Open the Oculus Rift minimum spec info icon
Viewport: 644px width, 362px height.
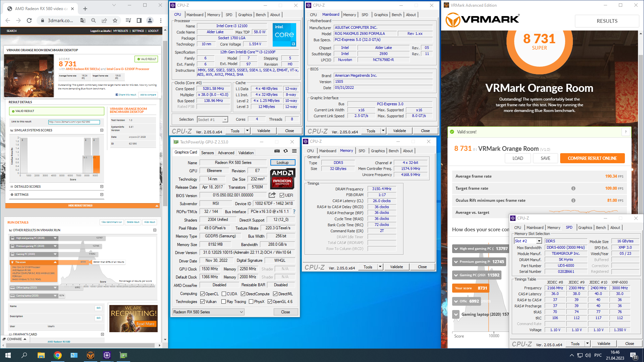tap(573, 200)
